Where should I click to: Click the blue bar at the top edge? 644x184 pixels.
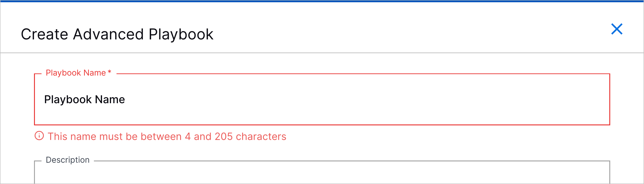[x=322, y=1]
